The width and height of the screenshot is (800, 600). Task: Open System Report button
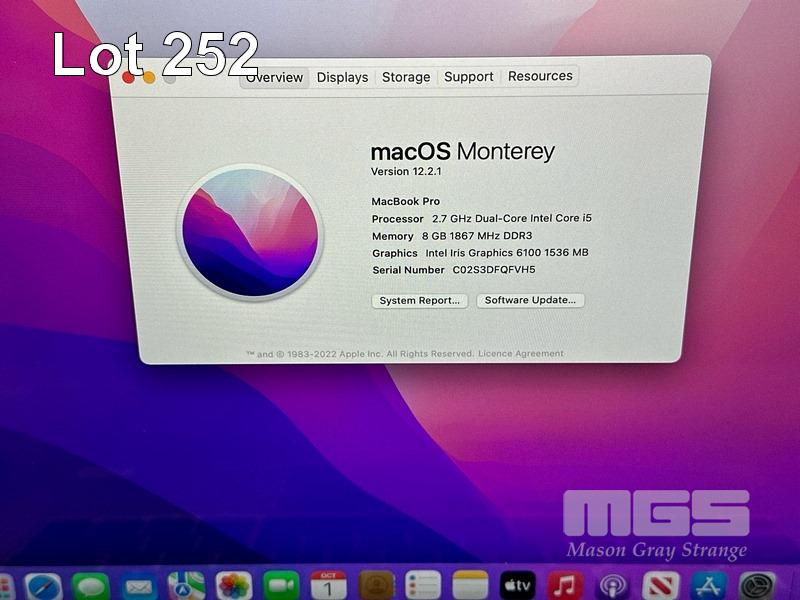[x=420, y=300]
